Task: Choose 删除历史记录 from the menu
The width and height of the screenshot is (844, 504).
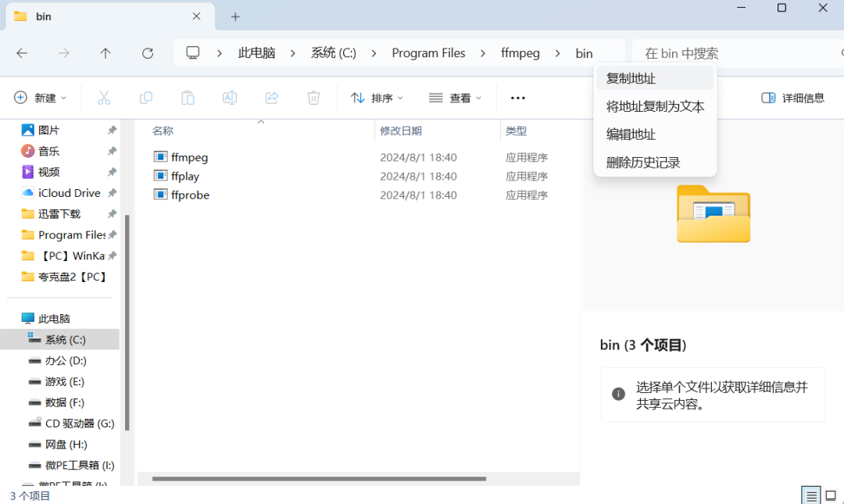Action: pyautogui.click(x=655, y=163)
